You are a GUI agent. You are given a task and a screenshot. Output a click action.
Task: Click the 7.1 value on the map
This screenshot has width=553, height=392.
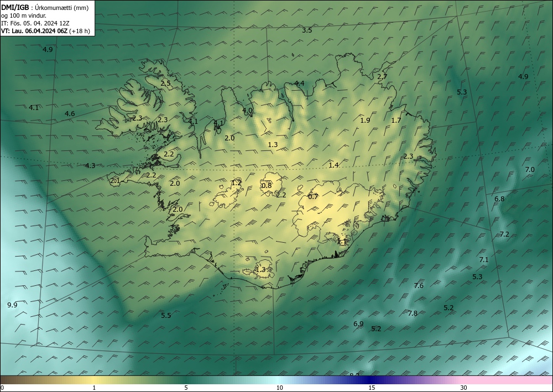tap(484, 260)
